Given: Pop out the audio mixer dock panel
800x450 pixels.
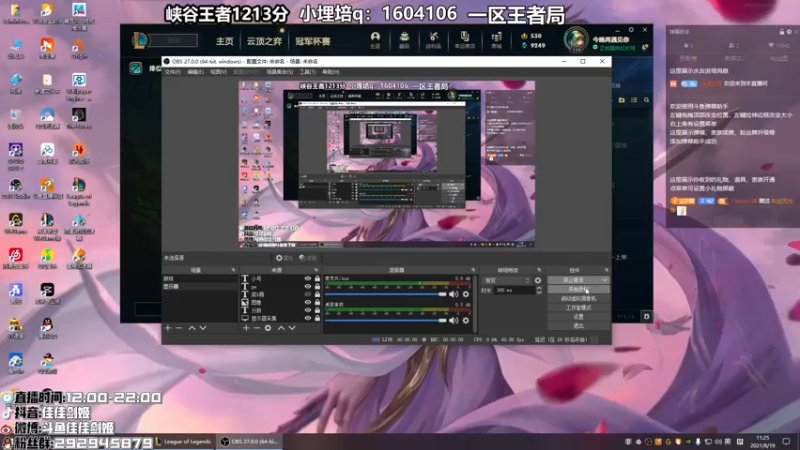Looking at the screenshot, I should (x=473, y=270).
